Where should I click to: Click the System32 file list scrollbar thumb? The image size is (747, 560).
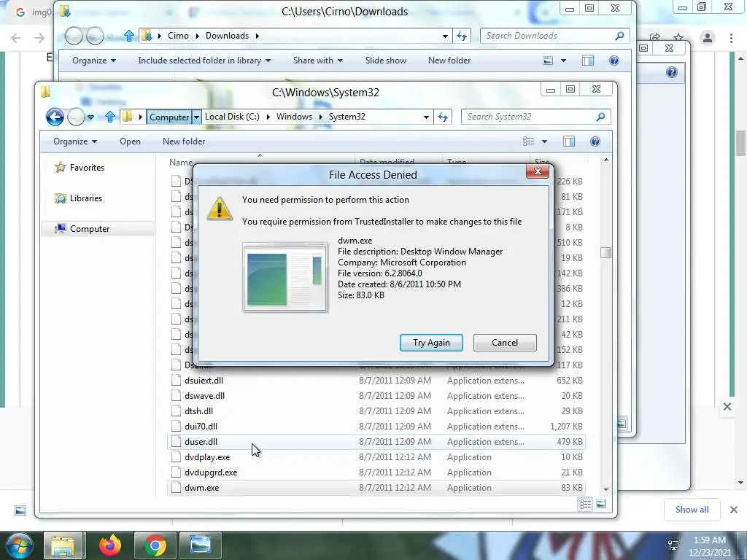pos(606,252)
